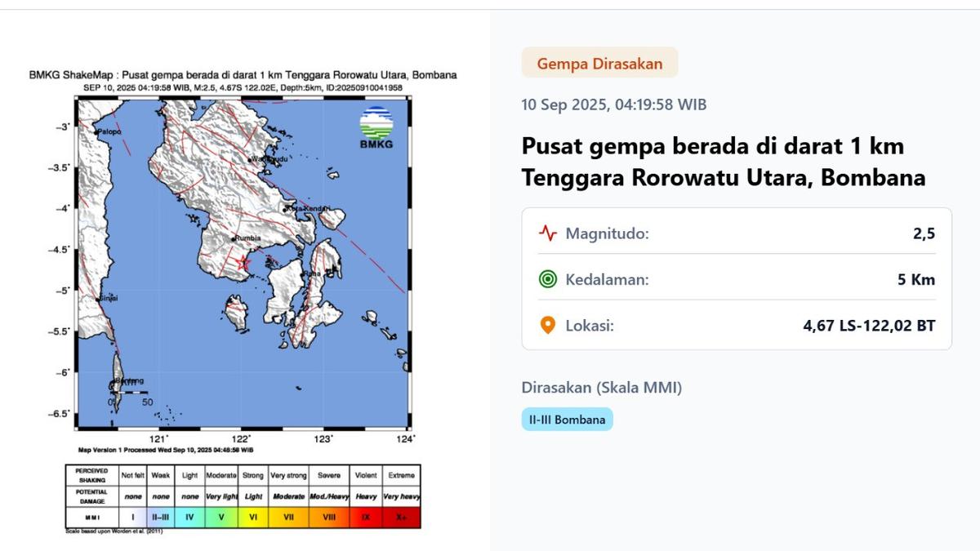Click the yellow MMI VII swatch
980x551 pixels.
[288, 517]
